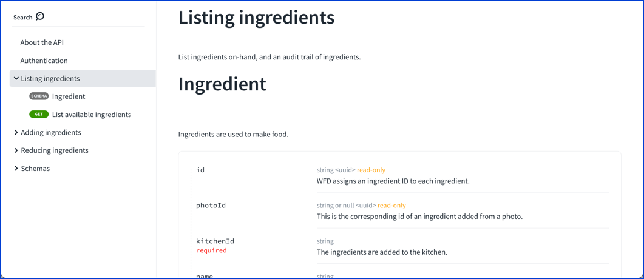Click the search magnifier icon

[x=40, y=16]
